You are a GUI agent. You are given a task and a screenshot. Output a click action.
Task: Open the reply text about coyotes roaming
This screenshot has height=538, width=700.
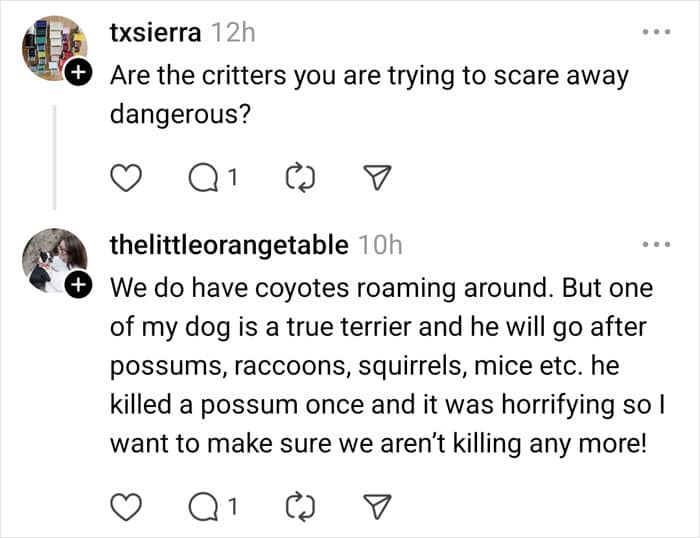tap(380, 365)
